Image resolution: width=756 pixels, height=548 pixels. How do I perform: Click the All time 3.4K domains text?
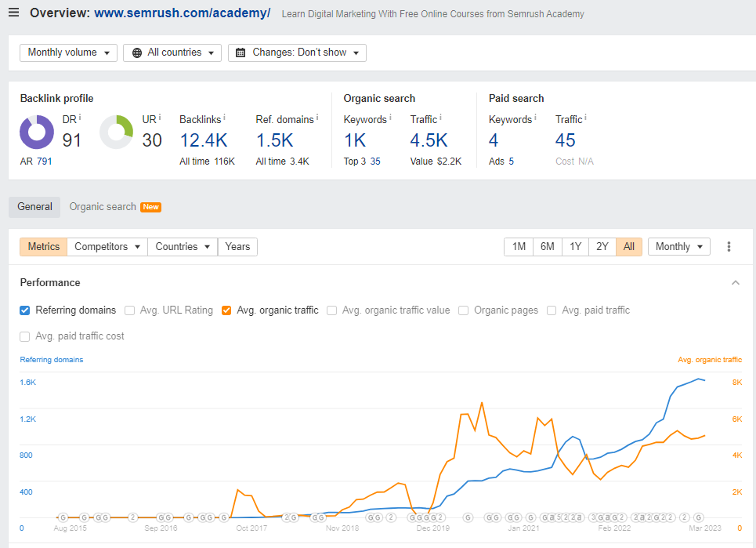click(283, 161)
